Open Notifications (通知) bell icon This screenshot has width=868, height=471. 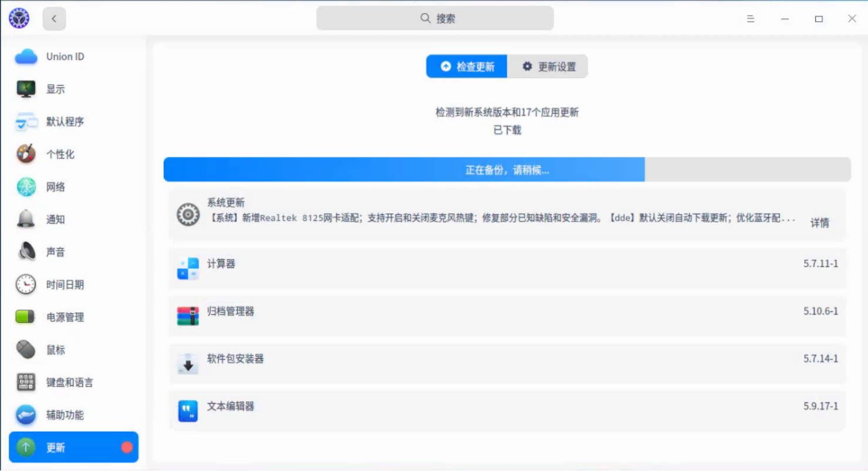click(x=26, y=220)
